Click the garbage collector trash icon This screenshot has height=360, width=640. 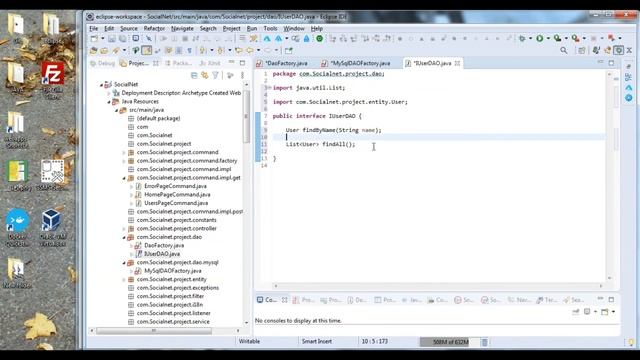pos(484,342)
